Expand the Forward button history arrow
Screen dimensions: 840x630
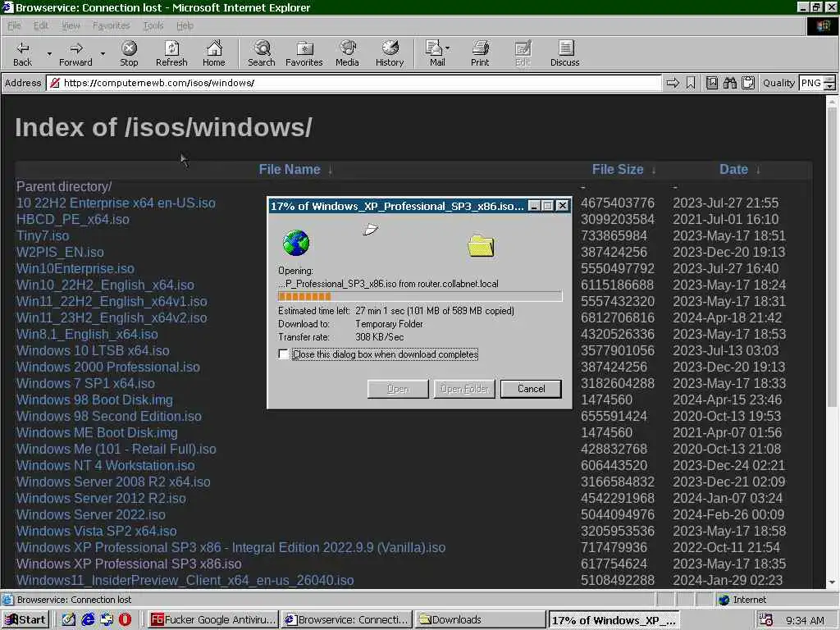pos(103,53)
